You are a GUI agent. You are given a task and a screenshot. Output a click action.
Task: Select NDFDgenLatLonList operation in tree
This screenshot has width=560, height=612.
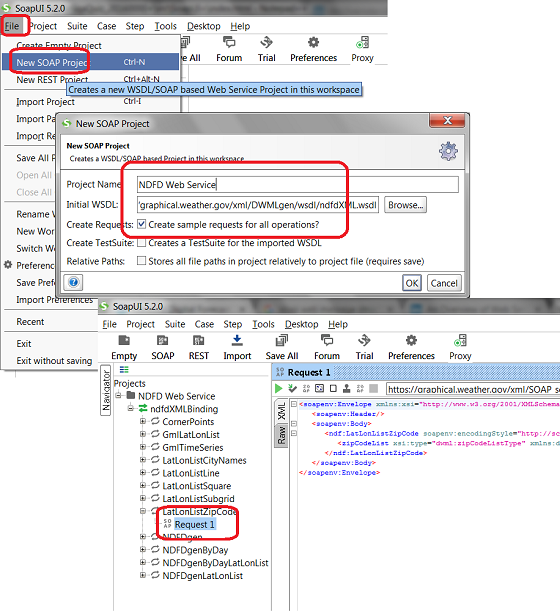203,576
